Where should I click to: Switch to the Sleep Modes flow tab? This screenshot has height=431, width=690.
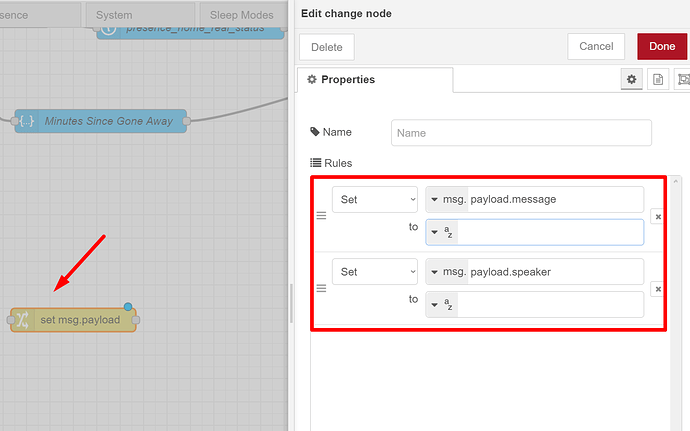[242, 15]
